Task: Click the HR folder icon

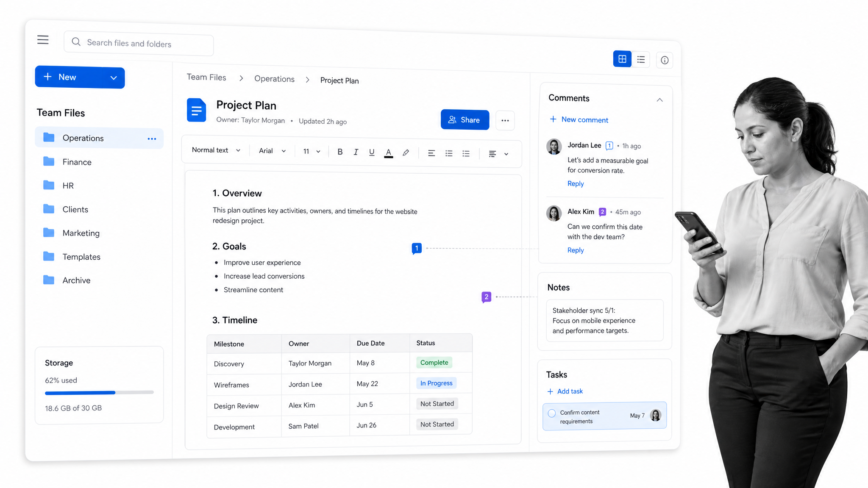Action: [49, 185]
